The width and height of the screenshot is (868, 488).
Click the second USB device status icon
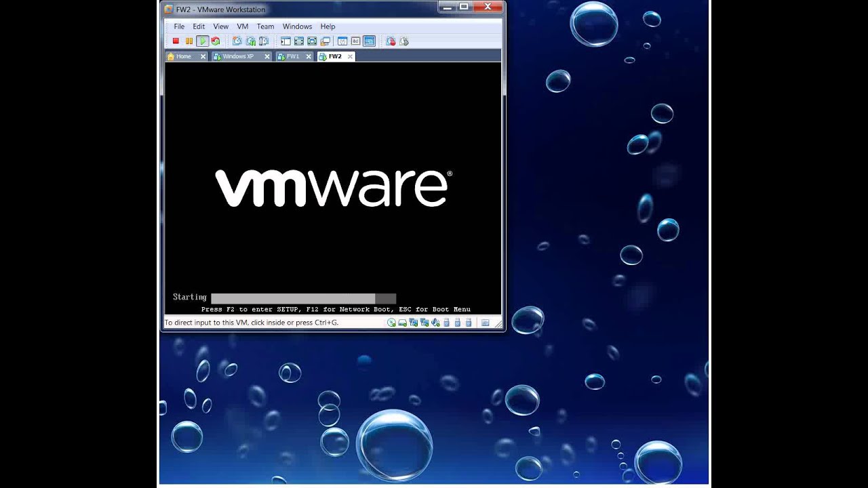pos(457,323)
